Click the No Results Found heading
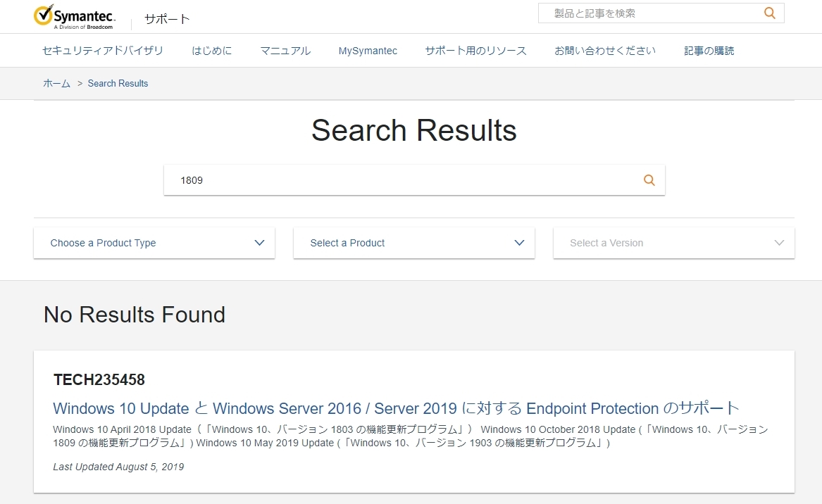Image resolution: width=822 pixels, height=504 pixels. [135, 315]
